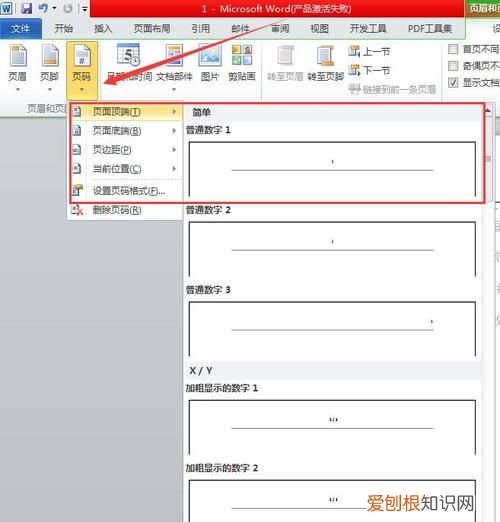Click the 页面底端 page icon in menu
500x522 pixels.
click(77, 130)
